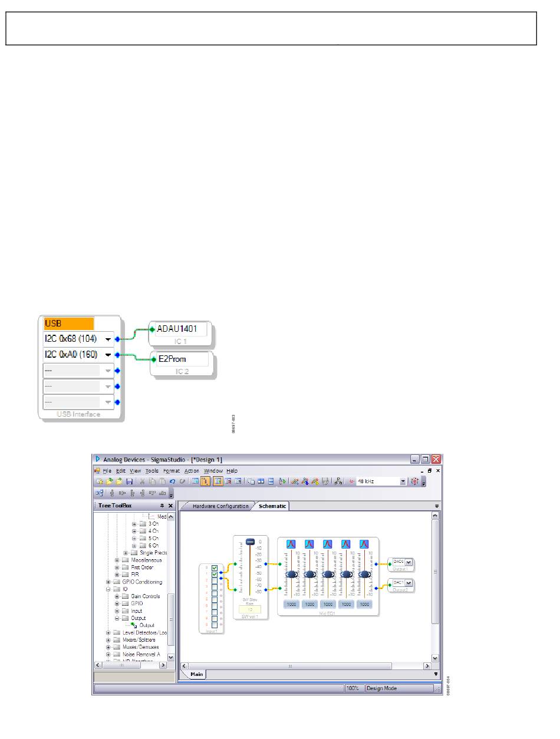The image size is (560, 739).
Task: Expand the GPIO Conditioning tree folder
Action: pos(108,582)
